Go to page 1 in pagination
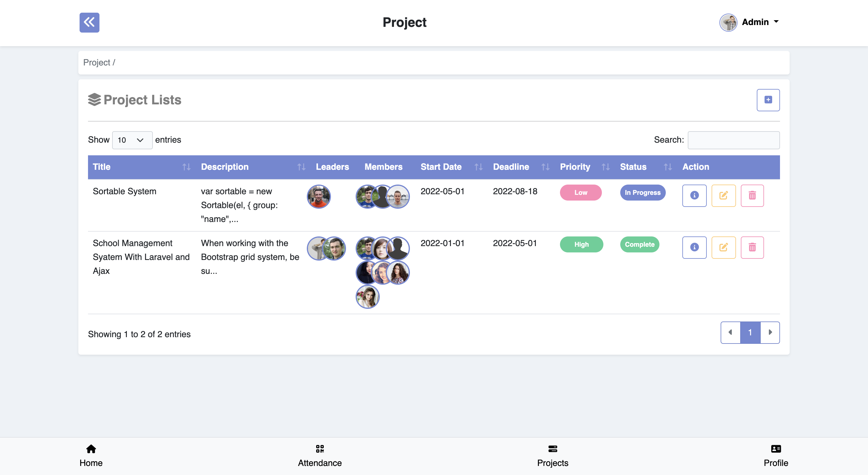Screen dimensions: 868x475 tap(750, 332)
